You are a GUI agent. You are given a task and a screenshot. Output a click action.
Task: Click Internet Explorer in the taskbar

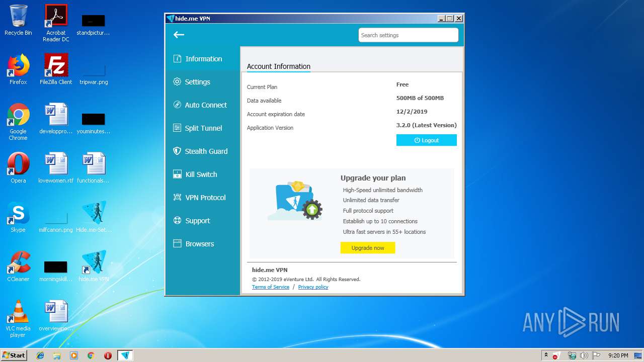[x=40, y=355]
